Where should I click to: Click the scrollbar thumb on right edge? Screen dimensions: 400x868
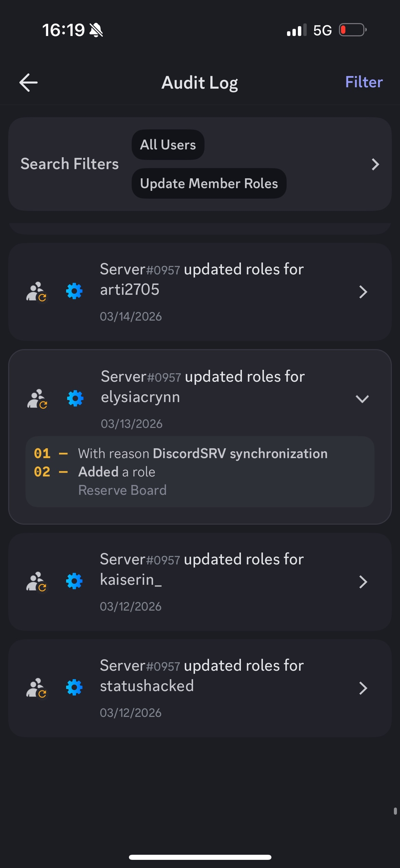(395, 811)
